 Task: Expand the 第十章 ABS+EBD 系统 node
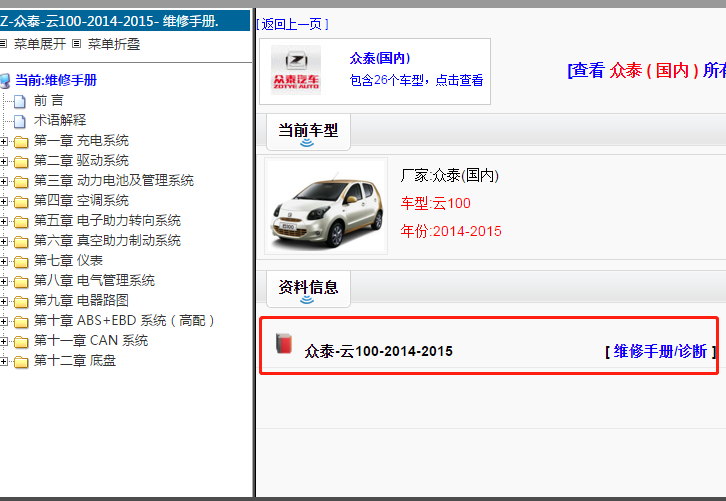coord(4,321)
